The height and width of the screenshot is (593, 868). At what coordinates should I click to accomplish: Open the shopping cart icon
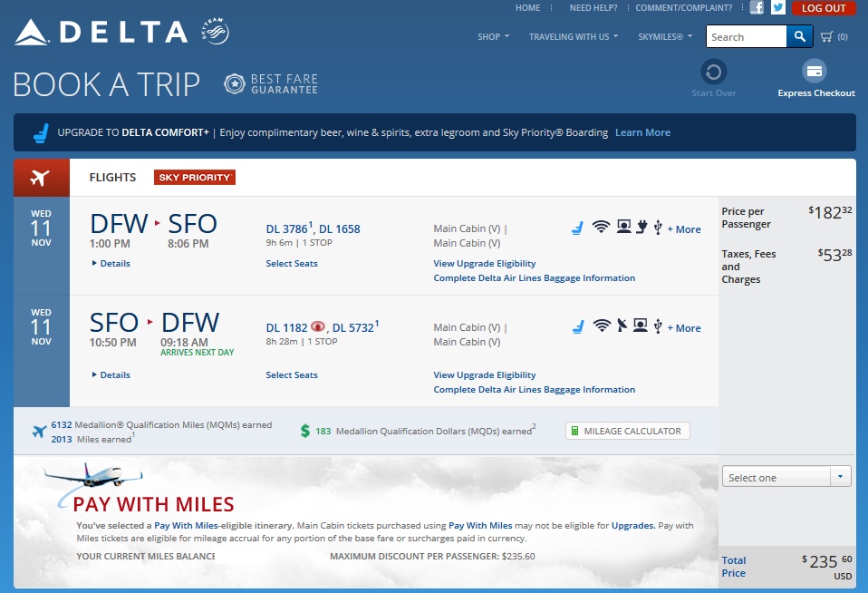[x=827, y=37]
